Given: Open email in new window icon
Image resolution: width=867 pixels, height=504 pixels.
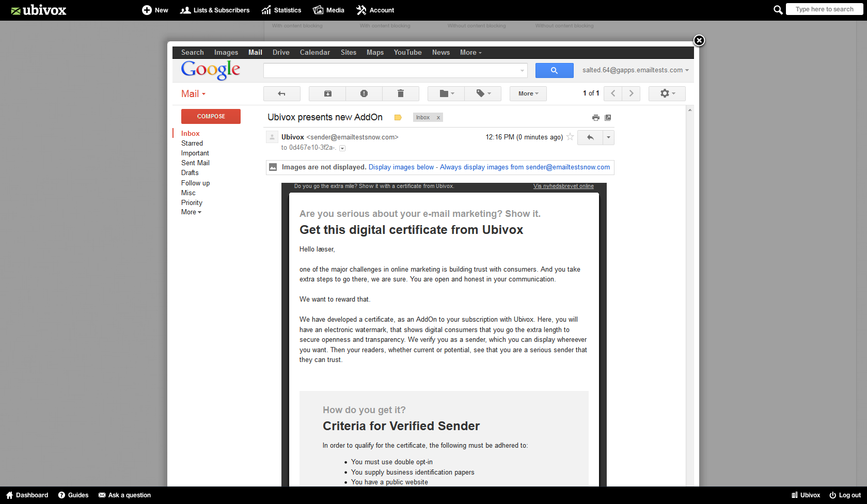Looking at the screenshot, I should [x=608, y=118].
